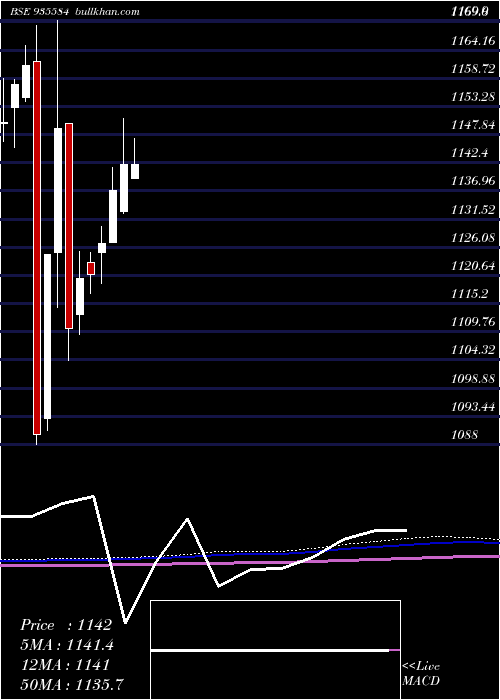Select the 1142.4 price axis label
The height and width of the screenshot is (700, 500).
tap(469, 153)
